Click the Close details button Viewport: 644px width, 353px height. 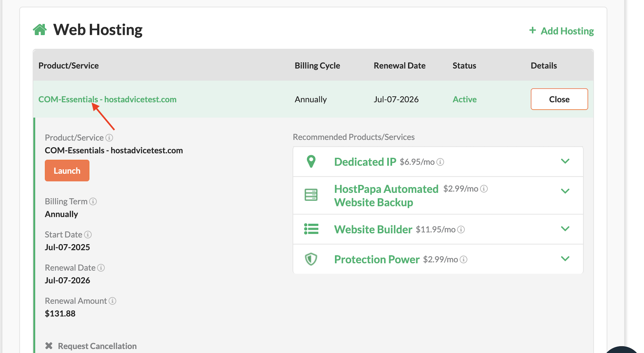click(559, 99)
